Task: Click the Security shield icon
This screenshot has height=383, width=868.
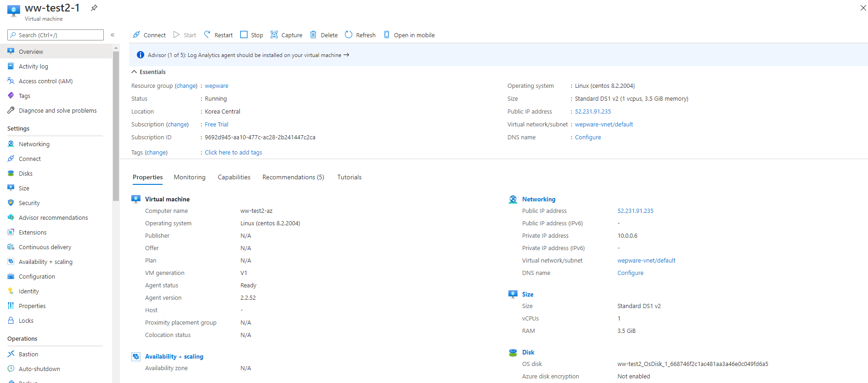Action: coord(11,202)
